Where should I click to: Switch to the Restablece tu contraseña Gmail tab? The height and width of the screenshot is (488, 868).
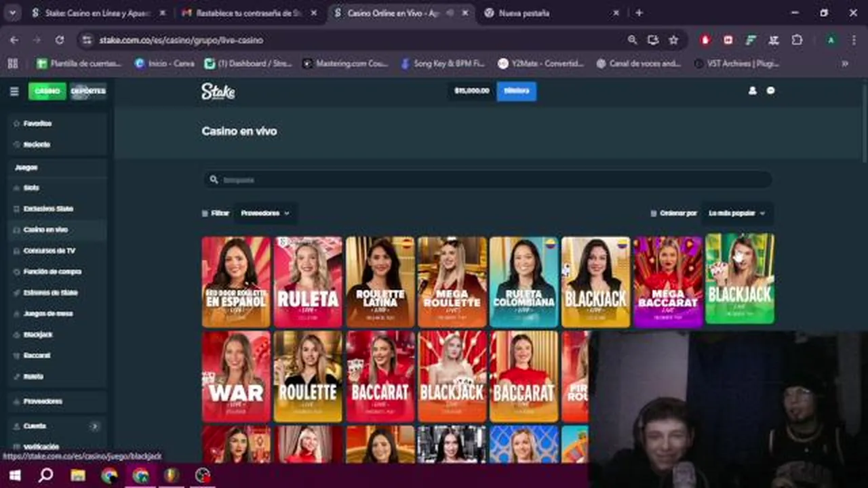pos(249,13)
